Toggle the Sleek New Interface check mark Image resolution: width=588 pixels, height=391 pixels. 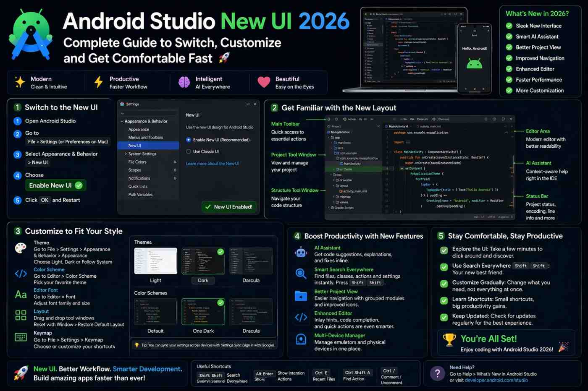pos(509,26)
